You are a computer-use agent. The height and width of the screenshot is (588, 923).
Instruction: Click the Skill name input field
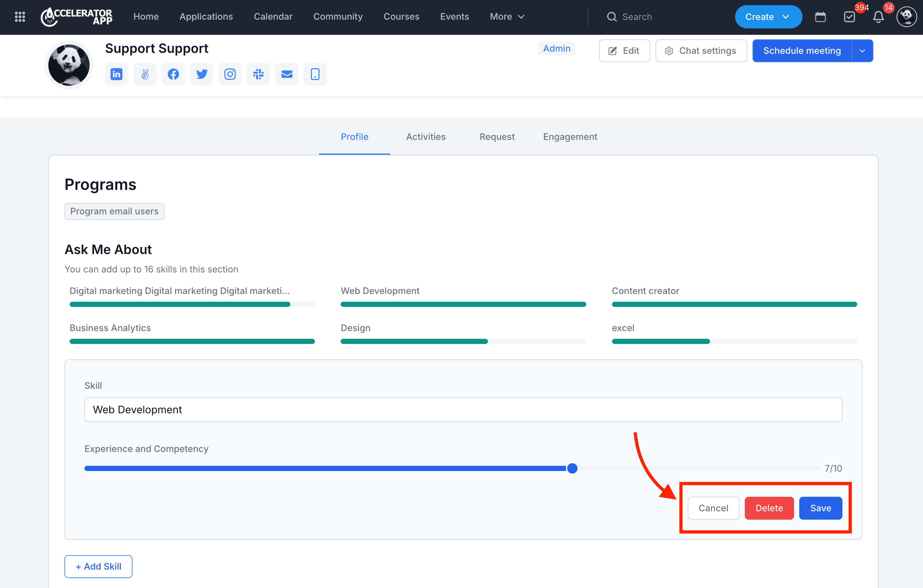pos(463,410)
